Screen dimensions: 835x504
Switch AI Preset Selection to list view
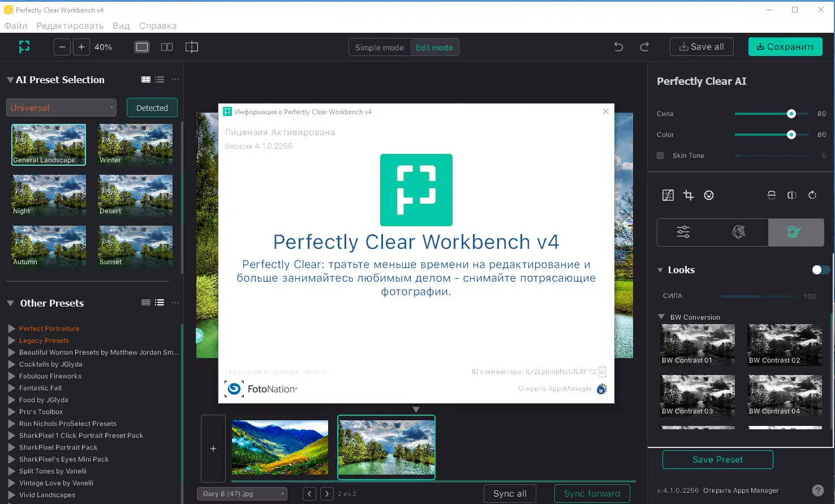tap(160, 79)
